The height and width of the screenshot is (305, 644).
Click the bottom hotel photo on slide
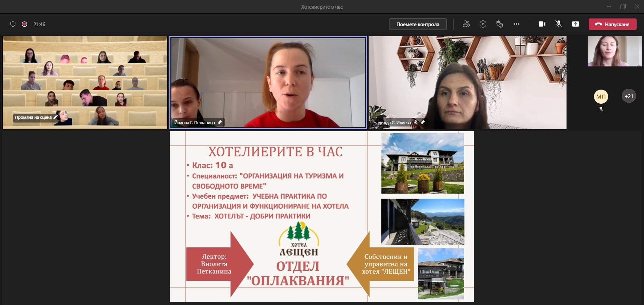click(x=441, y=274)
